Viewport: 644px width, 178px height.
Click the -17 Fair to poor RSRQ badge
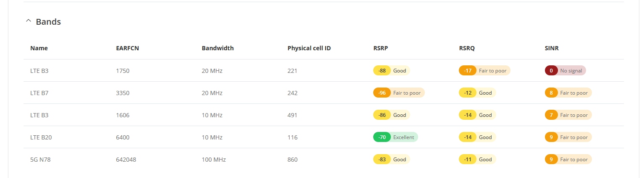[485, 70]
